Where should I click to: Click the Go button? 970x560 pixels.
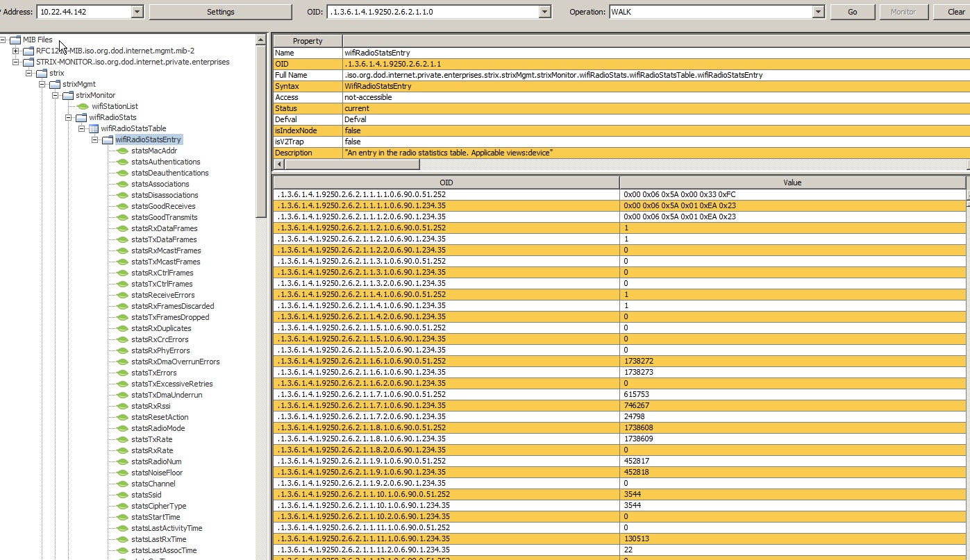853,12
